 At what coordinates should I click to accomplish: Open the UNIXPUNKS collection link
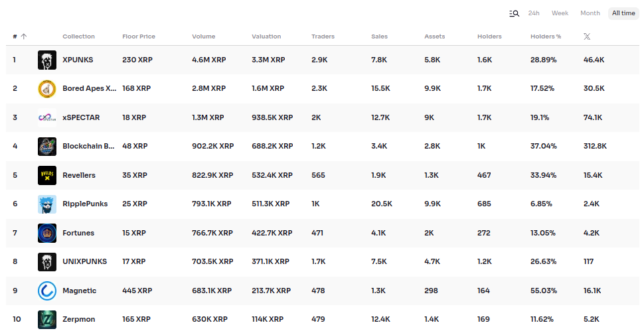coord(84,262)
